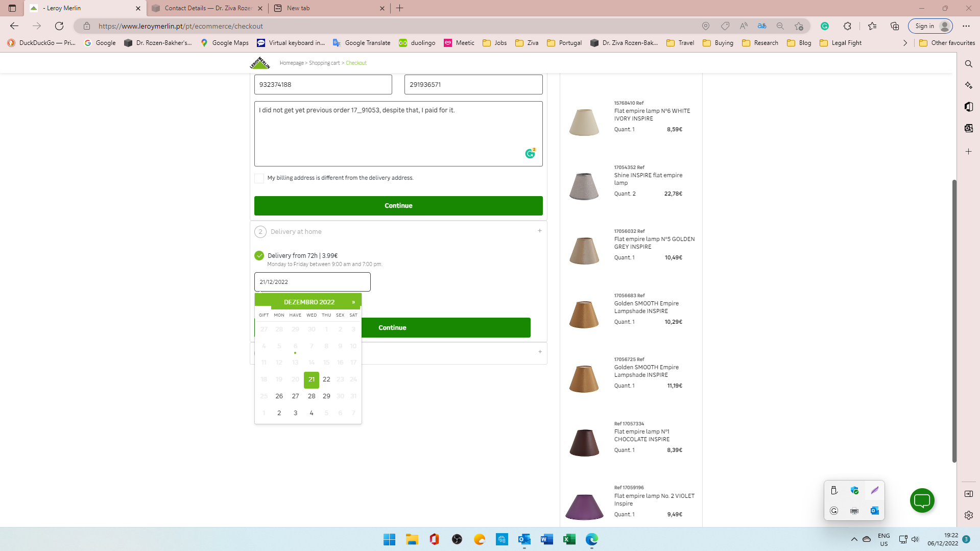Open Portugal bookmarks folder
Screen dimensions: 980x551
click(564, 43)
